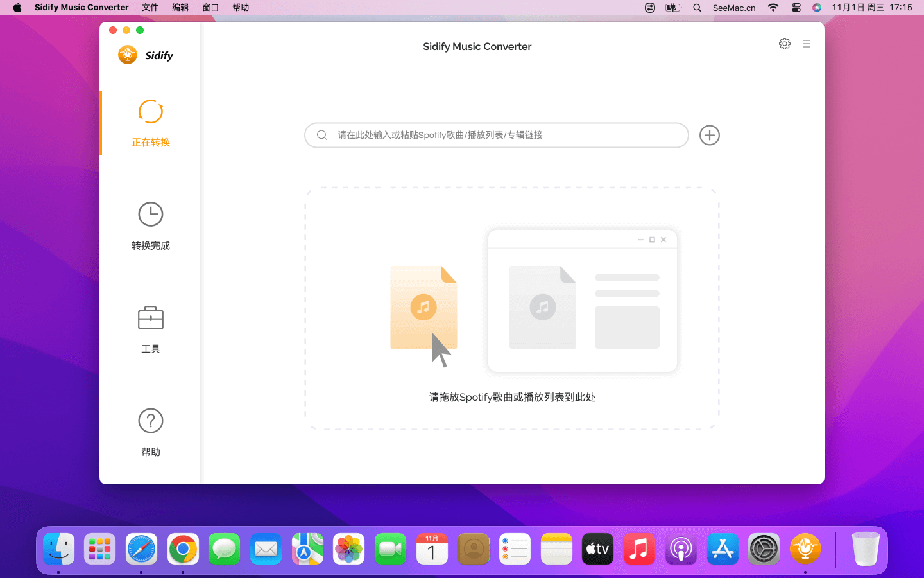Screen dimensions: 924x578
Task: Open Calendar from the Dock
Action: point(432,549)
